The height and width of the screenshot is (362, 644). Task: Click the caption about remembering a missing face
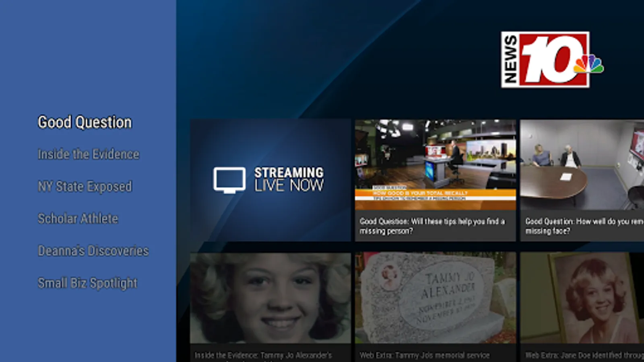tap(584, 226)
